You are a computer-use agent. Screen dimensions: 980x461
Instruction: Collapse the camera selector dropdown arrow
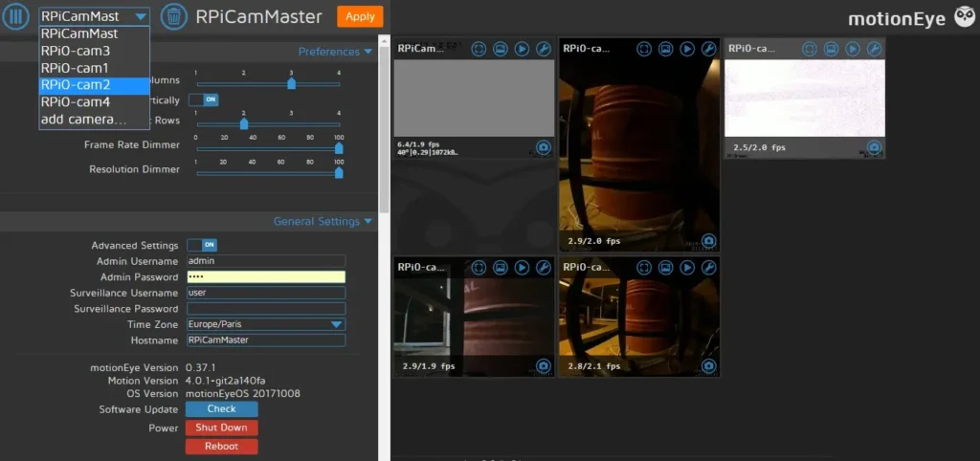click(142, 17)
